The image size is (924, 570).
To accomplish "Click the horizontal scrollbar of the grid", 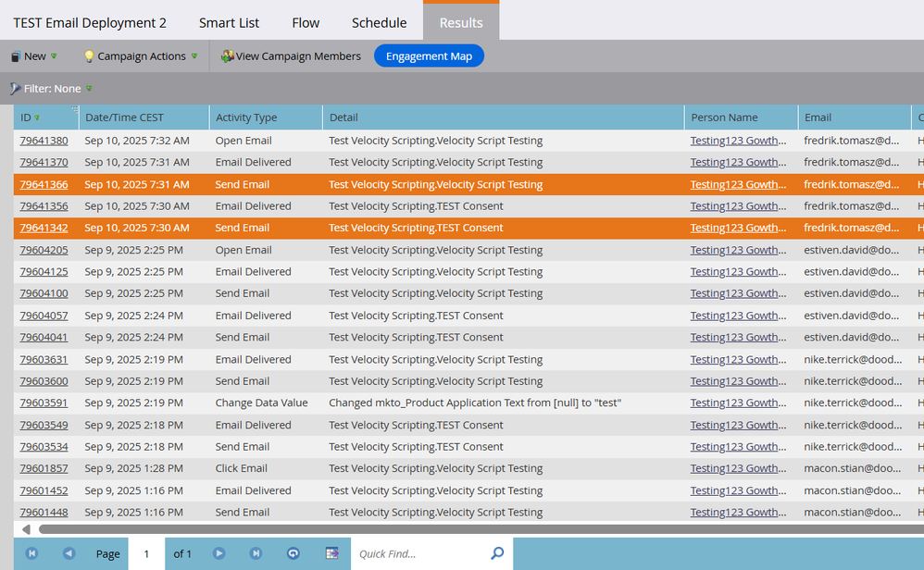I will pos(481,529).
